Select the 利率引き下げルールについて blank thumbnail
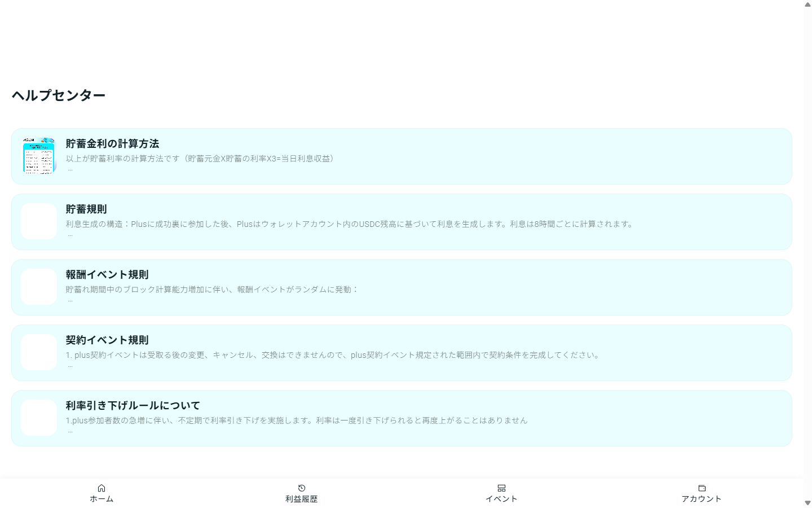The image size is (812, 508). click(x=39, y=418)
